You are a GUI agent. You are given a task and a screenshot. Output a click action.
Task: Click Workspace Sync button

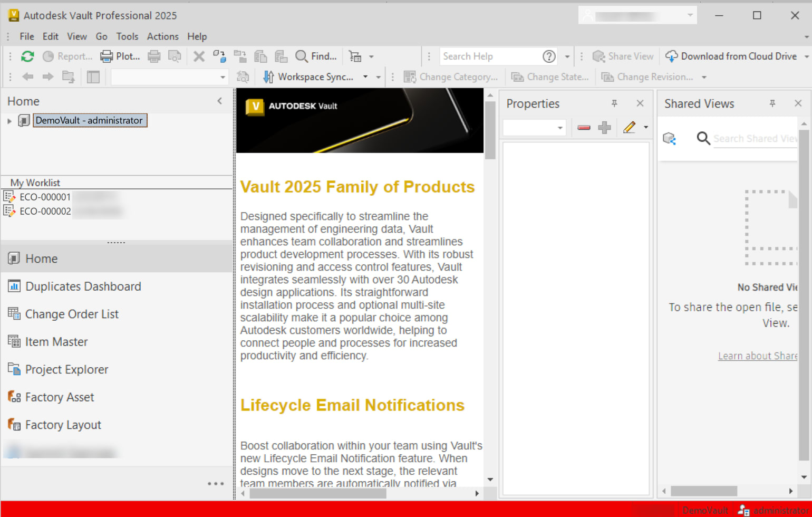[309, 77]
